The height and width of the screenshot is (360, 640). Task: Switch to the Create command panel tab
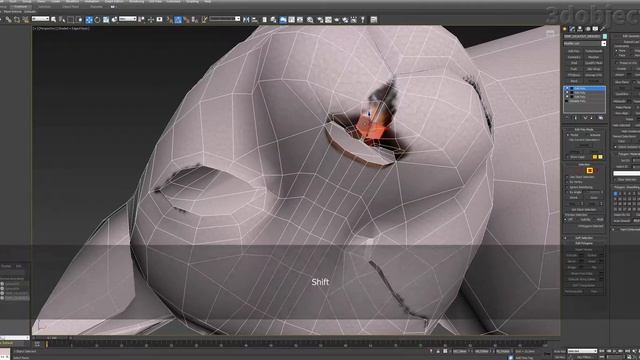(564, 29)
